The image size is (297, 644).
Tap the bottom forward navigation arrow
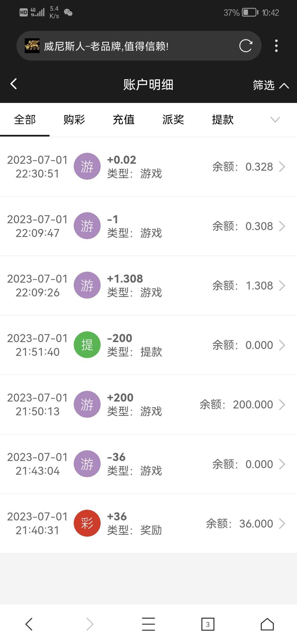[x=90, y=624]
